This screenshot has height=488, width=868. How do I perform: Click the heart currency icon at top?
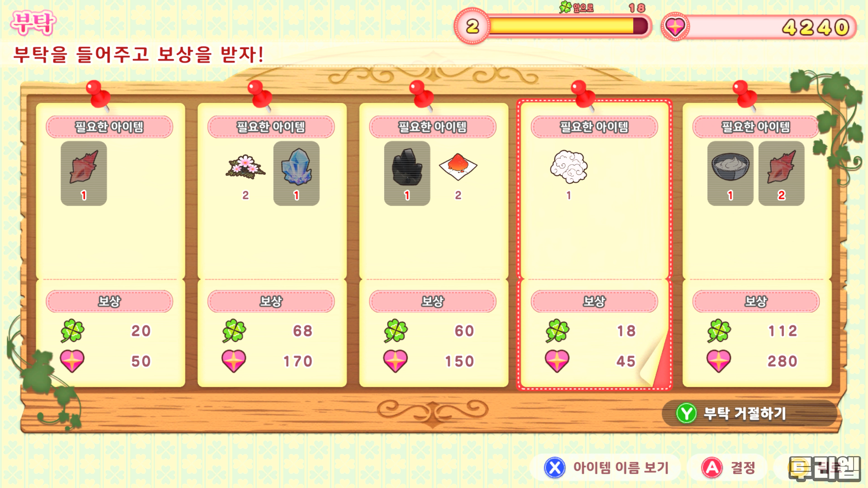(675, 27)
